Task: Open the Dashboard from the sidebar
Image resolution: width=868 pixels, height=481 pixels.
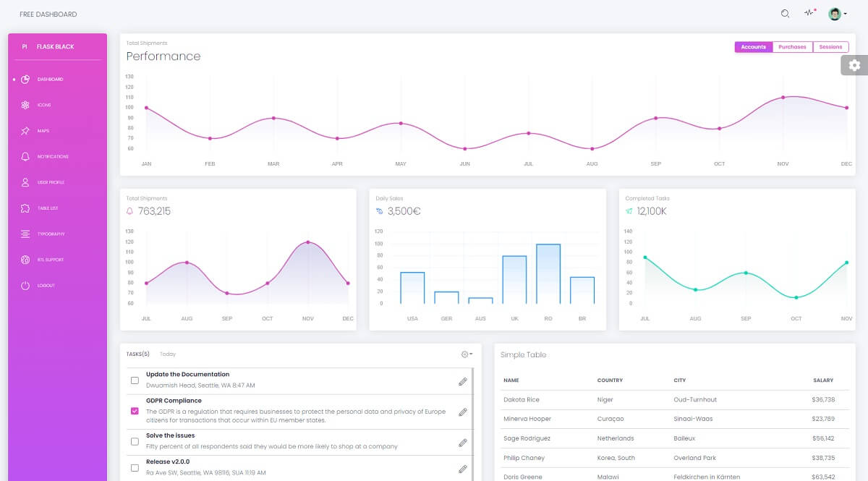Action: click(x=51, y=79)
